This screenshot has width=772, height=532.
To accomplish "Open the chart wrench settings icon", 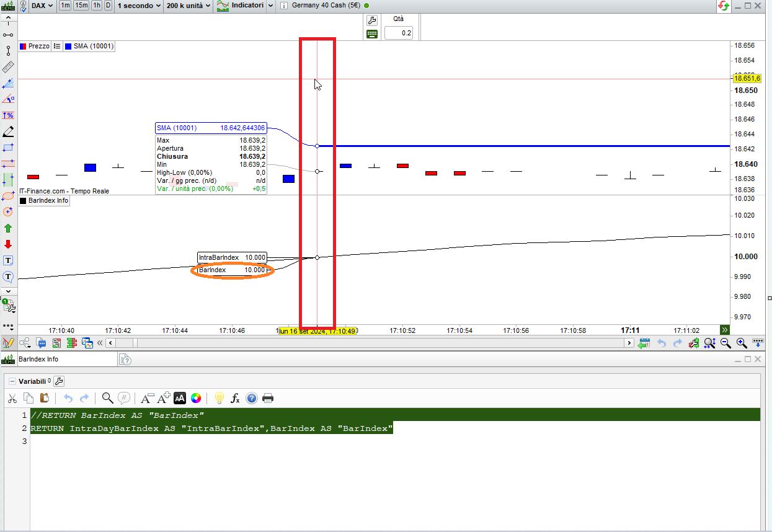I will pyautogui.click(x=372, y=20).
